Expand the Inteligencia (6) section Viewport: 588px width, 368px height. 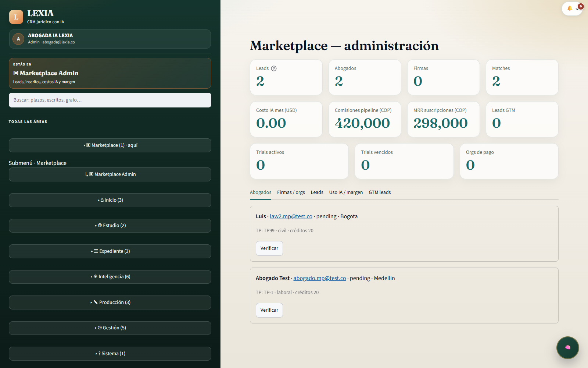[110, 277]
